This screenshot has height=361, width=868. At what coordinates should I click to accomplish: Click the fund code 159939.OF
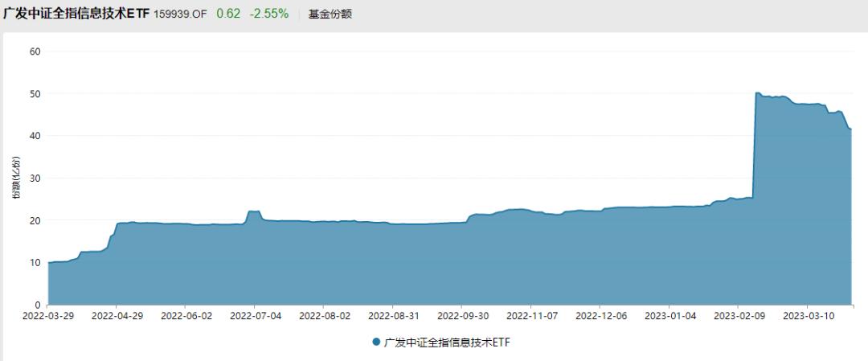coord(180,14)
